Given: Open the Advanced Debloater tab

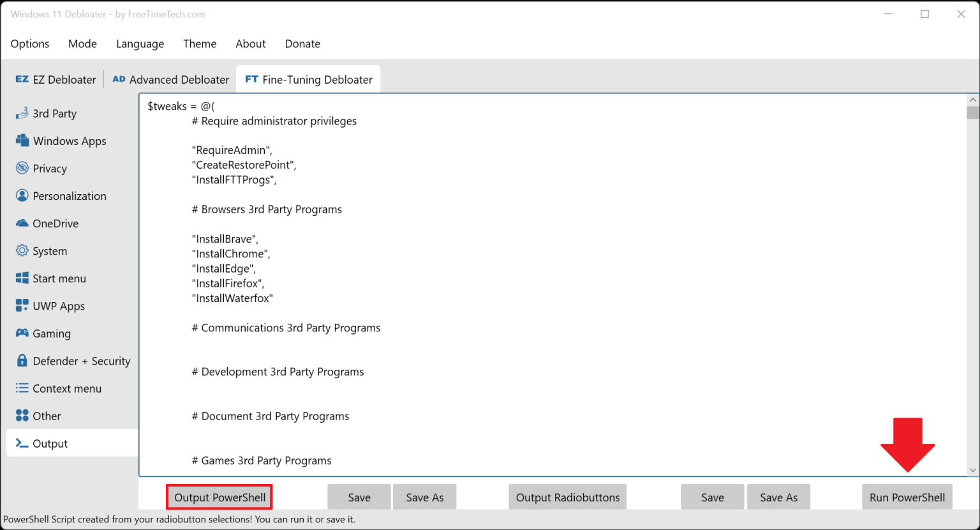Looking at the screenshot, I should [170, 79].
